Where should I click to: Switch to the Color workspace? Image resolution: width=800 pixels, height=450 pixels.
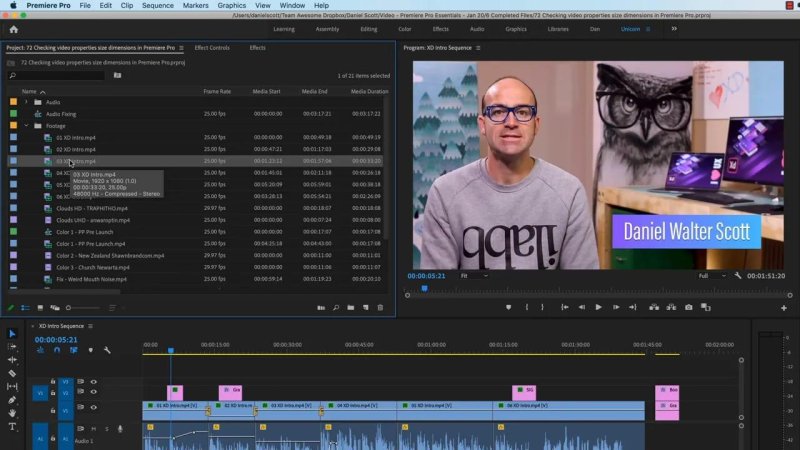tap(405, 29)
